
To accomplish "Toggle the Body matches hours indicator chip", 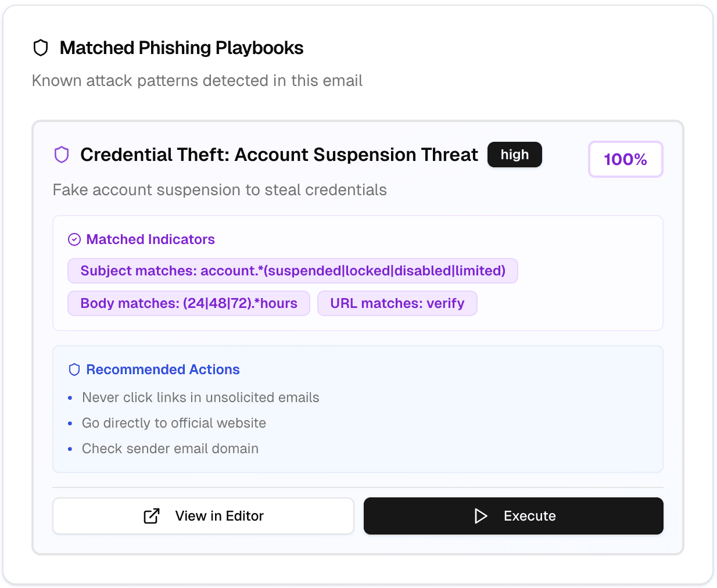I will click(189, 303).
